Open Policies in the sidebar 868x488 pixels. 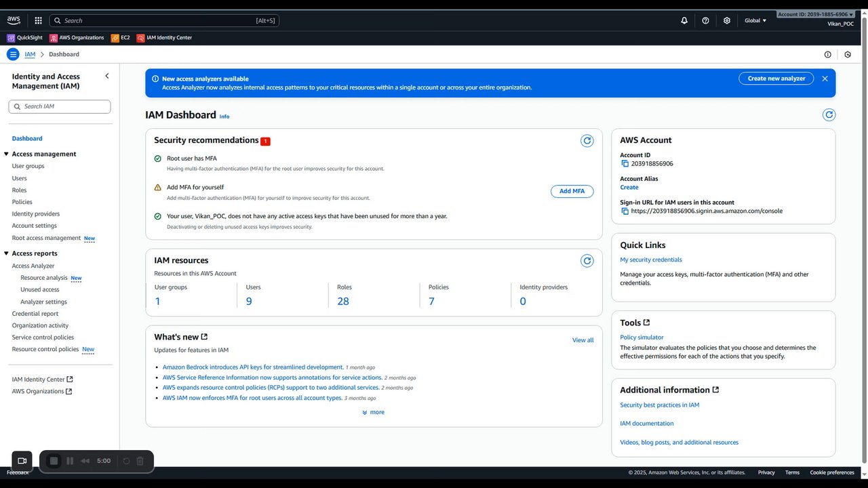click(x=22, y=202)
